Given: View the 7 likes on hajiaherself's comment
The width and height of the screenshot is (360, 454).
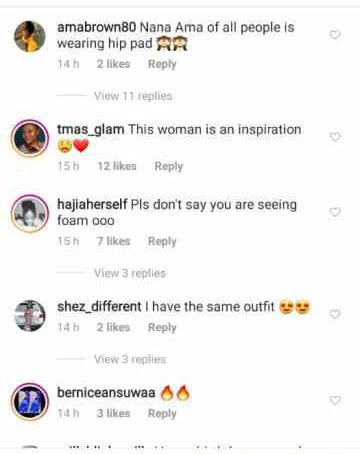Looking at the screenshot, I should click(x=113, y=241).
